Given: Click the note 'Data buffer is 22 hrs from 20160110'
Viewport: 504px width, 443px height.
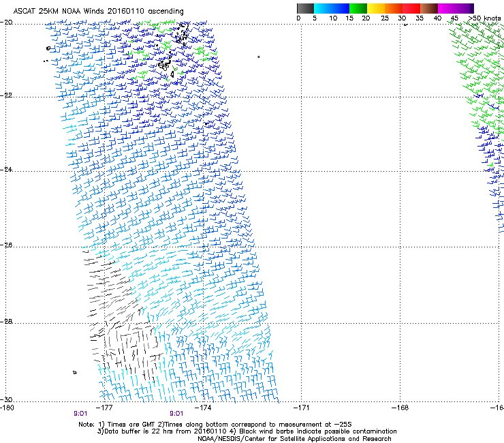Looking at the screenshot, I should click(x=162, y=431).
